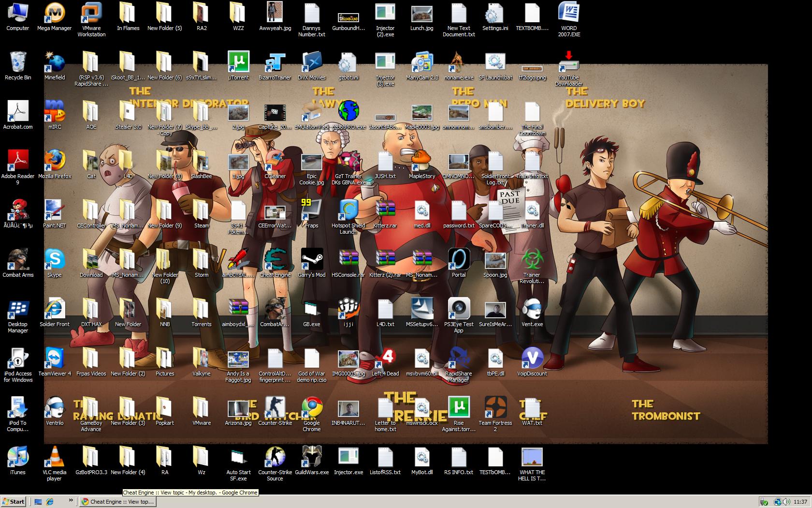Open the mIRC desktop icon
Screen dimensions: 812x508
55,116
